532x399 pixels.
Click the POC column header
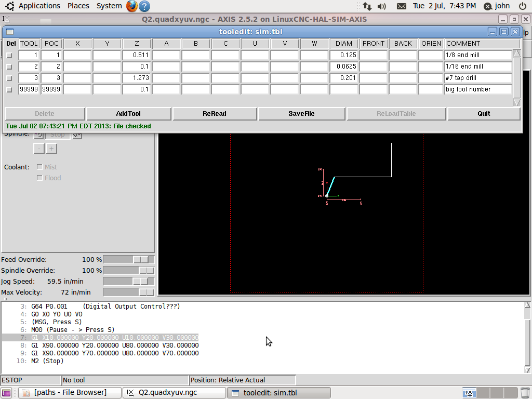[51, 44]
